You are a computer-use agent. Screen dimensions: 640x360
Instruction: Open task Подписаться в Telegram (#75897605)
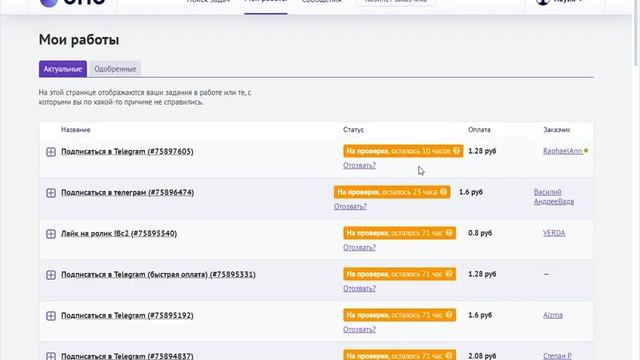[127, 151]
